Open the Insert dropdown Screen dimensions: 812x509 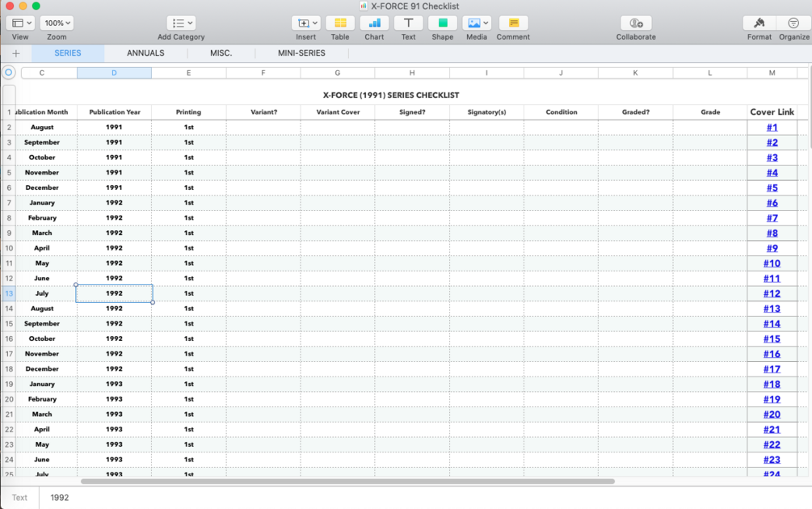[306, 23]
